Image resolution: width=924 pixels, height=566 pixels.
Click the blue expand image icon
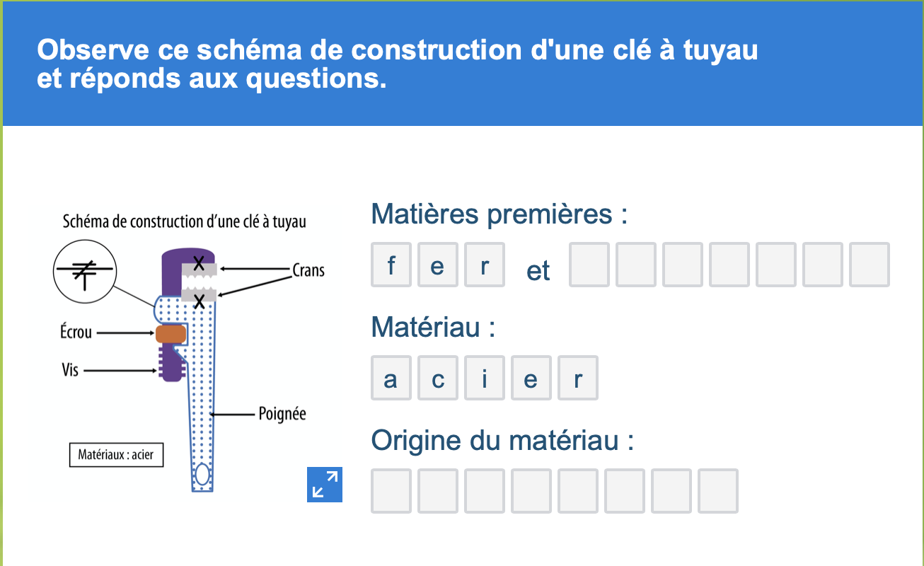point(325,485)
